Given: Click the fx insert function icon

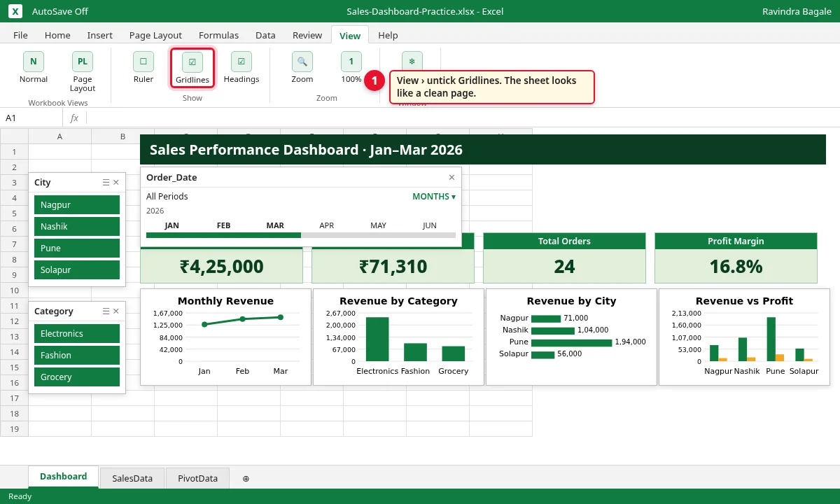Looking at the screenshot, I should tap(74, 118).
